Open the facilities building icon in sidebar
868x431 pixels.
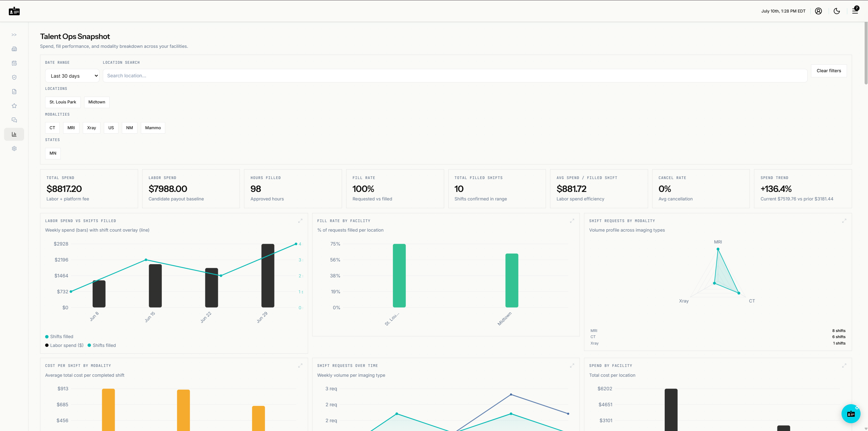tap(14, 49)
